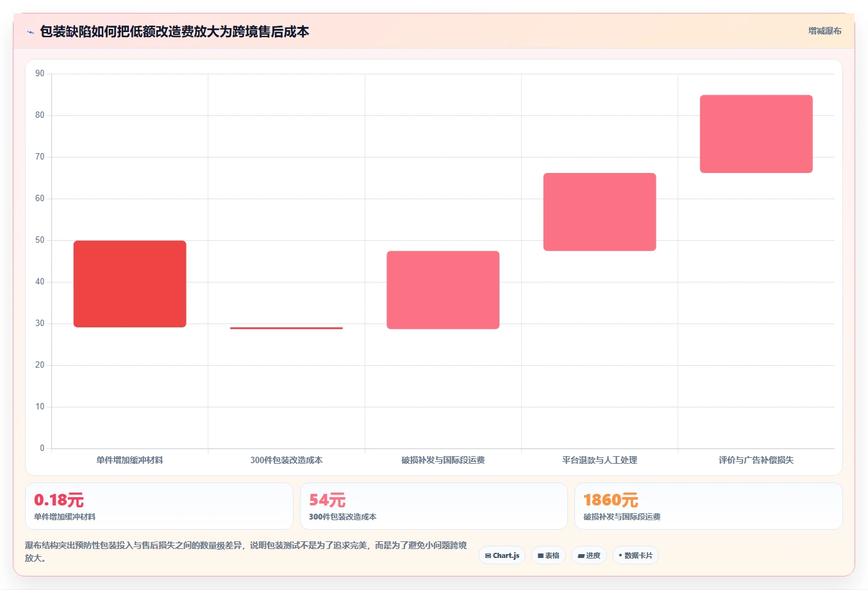Click y-axis value 0
Viewport: 868px width, 590px height.
pyautogui.click(x=42, y=448)
